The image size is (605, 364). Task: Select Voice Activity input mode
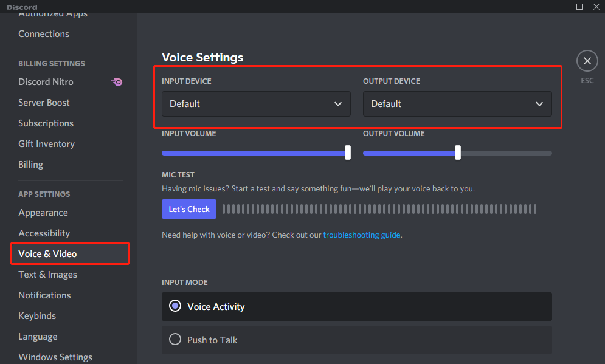pos(356,306)
